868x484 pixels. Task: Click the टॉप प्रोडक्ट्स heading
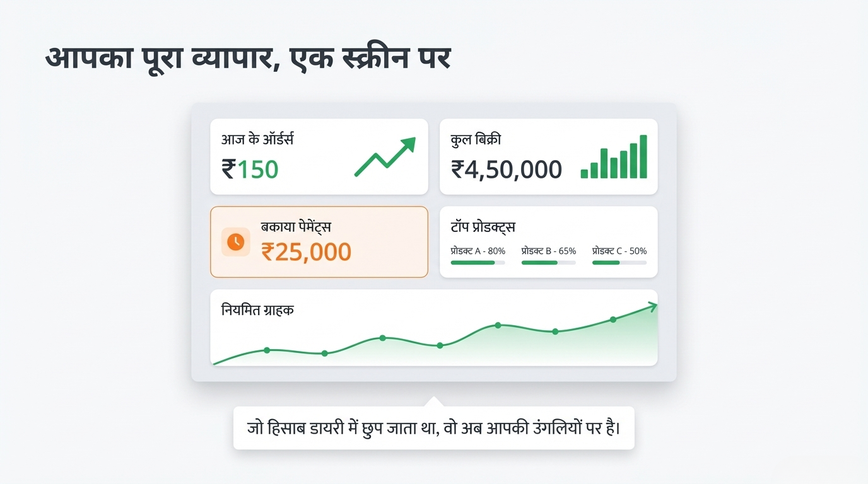coord(483,227)
